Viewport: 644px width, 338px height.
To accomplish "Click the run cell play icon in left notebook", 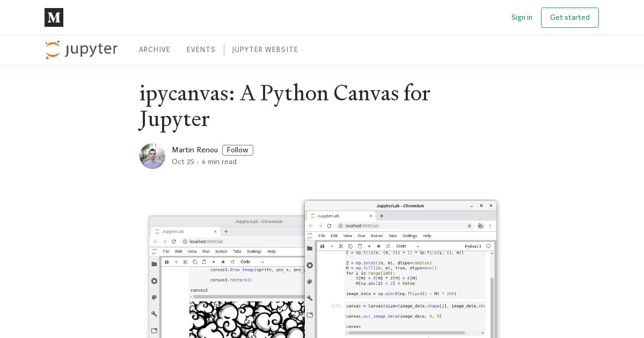I will click(x=214, y=262).
